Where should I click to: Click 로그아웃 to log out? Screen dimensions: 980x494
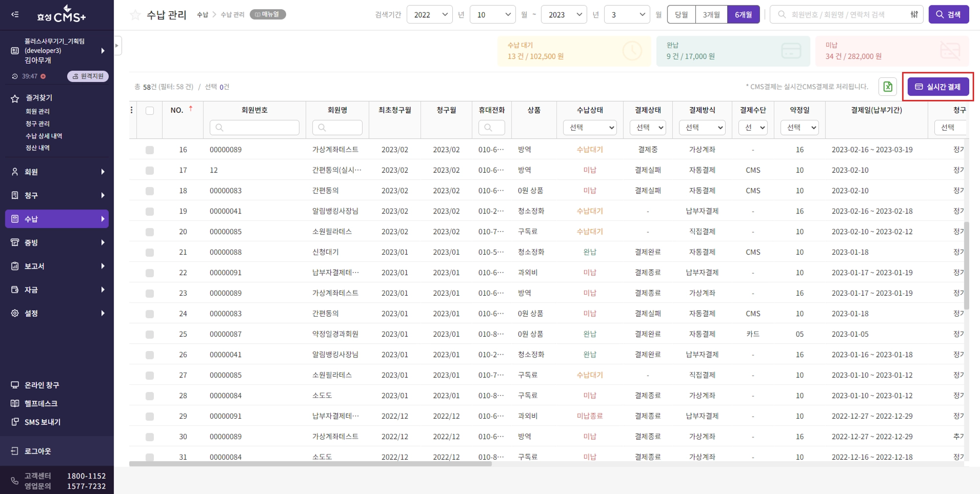coord(38,451)
